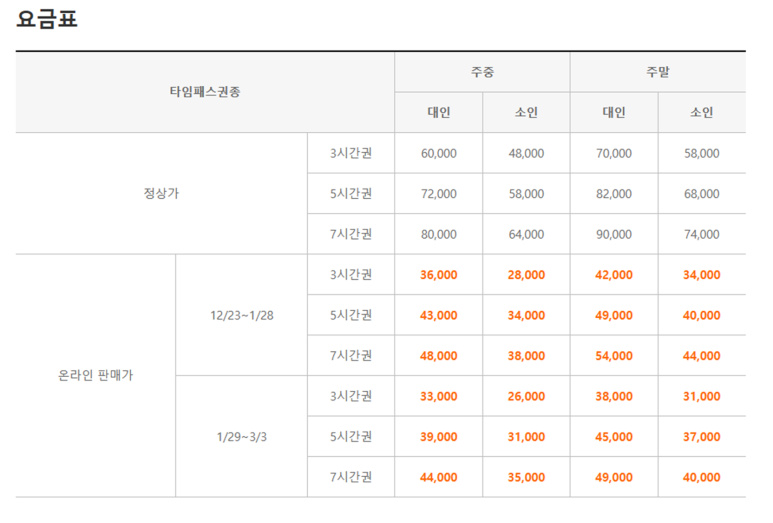The image size is (773, 523).
Task: Select the 12/23~1/28 period cell
Action: [x=242, y=315]
